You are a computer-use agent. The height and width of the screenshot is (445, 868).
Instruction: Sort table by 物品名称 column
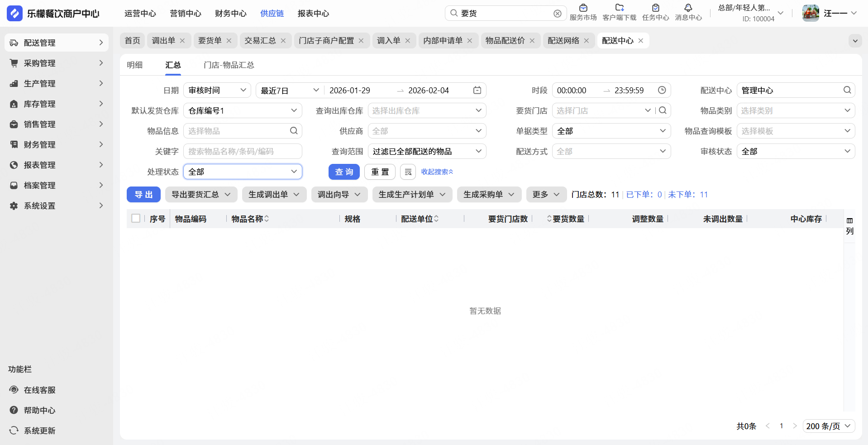(x=267, y=219)
